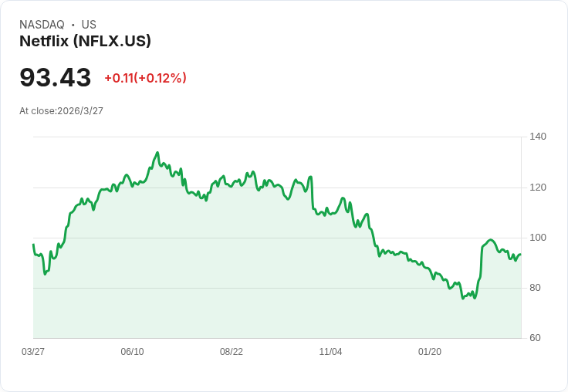Click the Netflix (NFLX.US) stock title

tap(85, 41)
